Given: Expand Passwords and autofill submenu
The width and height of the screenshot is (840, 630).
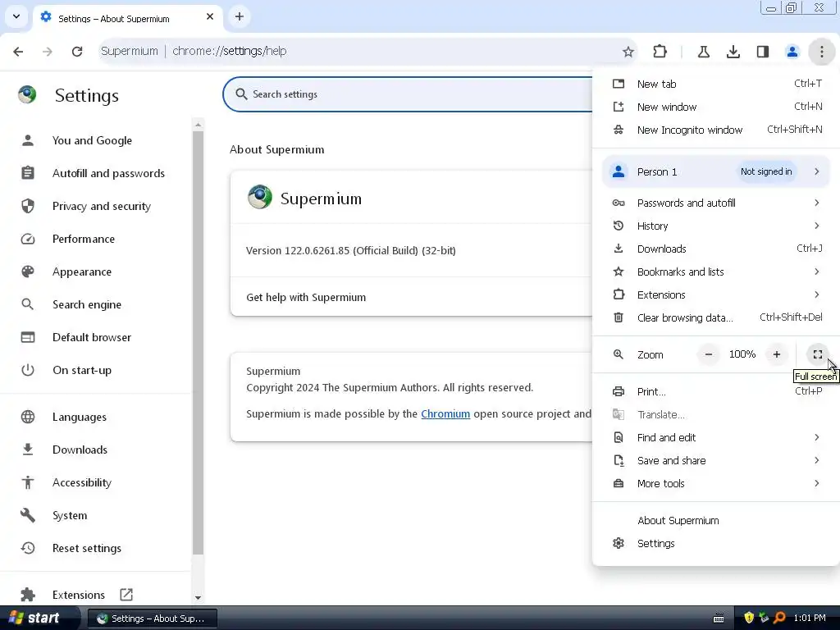Looking at the screenshot, I should pyautogui.click(x=717, y=203).
